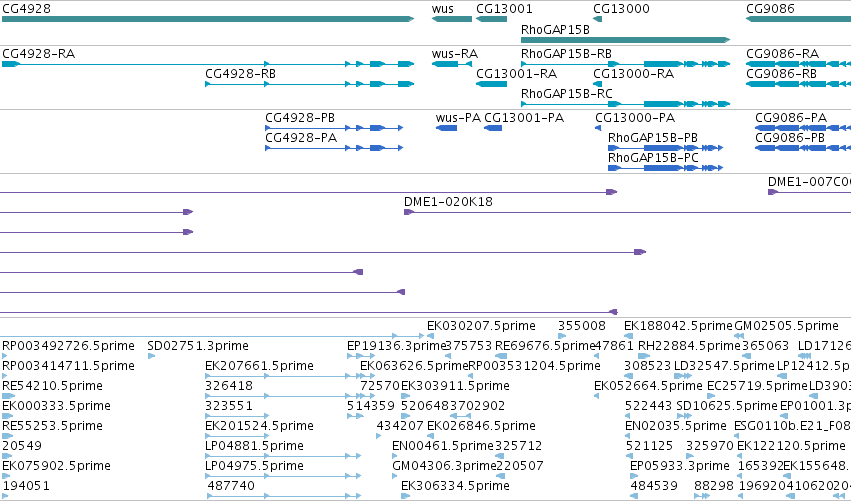Open the SD10625.5prime EST label

click(x=727, y=406)
